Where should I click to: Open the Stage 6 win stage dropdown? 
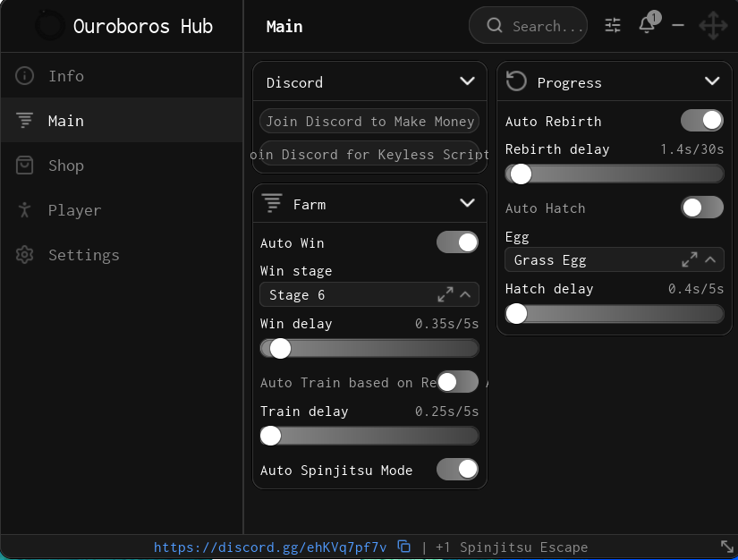(369, 294)
